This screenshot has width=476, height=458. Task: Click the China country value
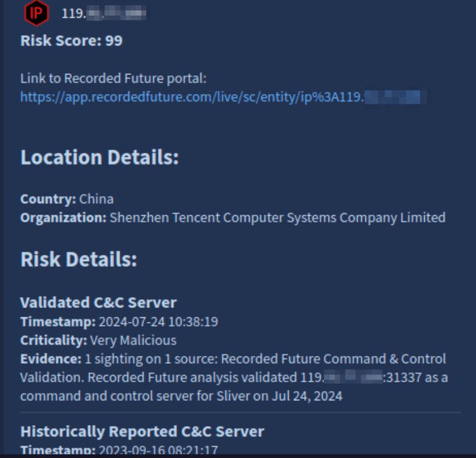pyautogui.click(x=96, y=199)
